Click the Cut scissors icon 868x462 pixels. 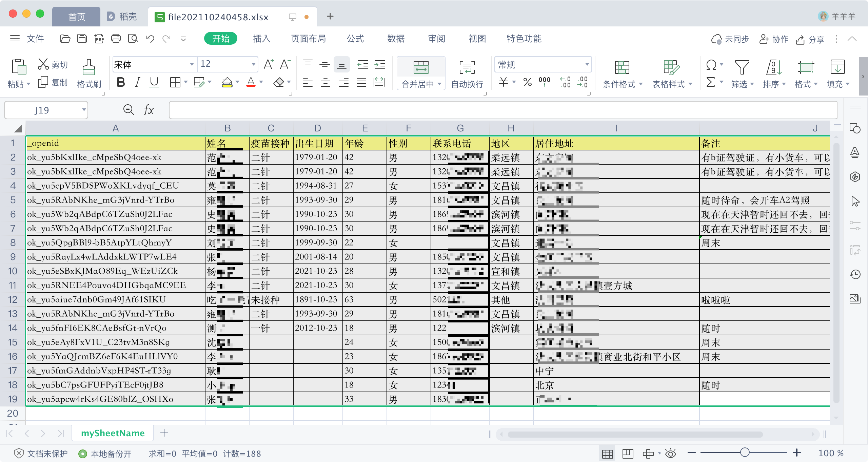coord(43,64)
